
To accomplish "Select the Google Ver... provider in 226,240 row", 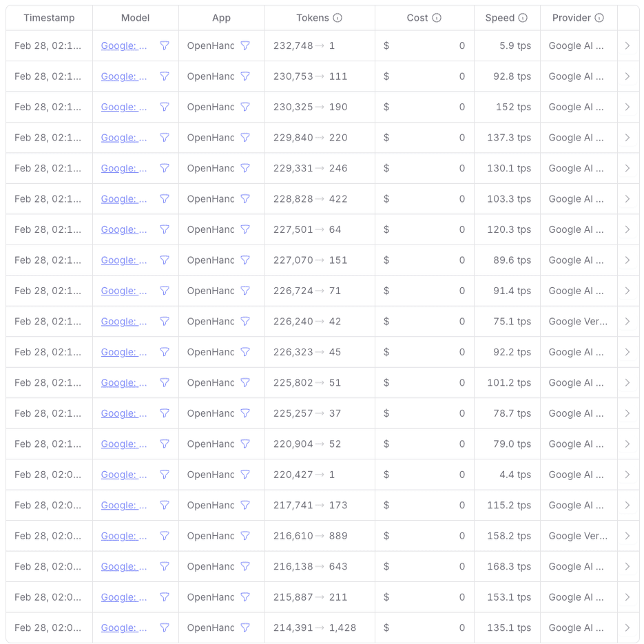I will [578, 321].
